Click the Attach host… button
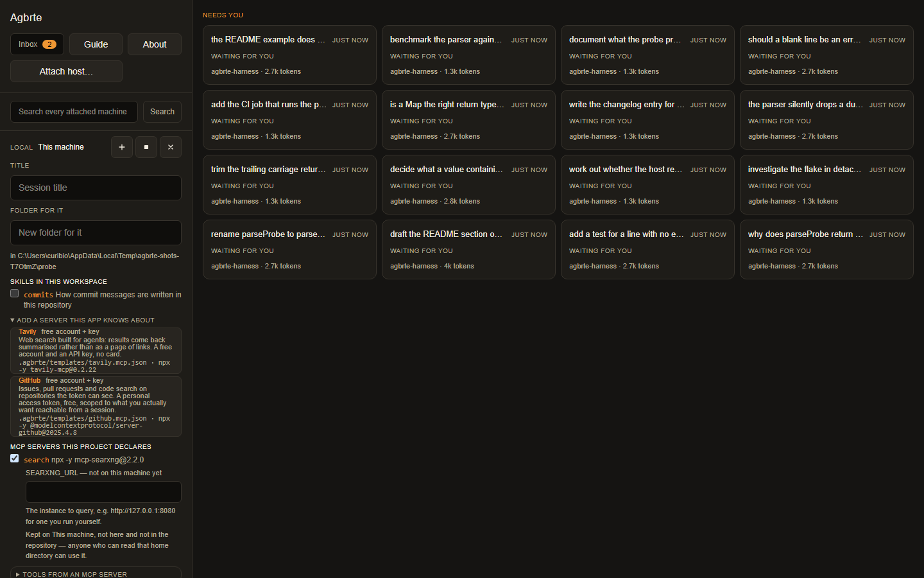924x578 pixels. (x=66, y=71)
